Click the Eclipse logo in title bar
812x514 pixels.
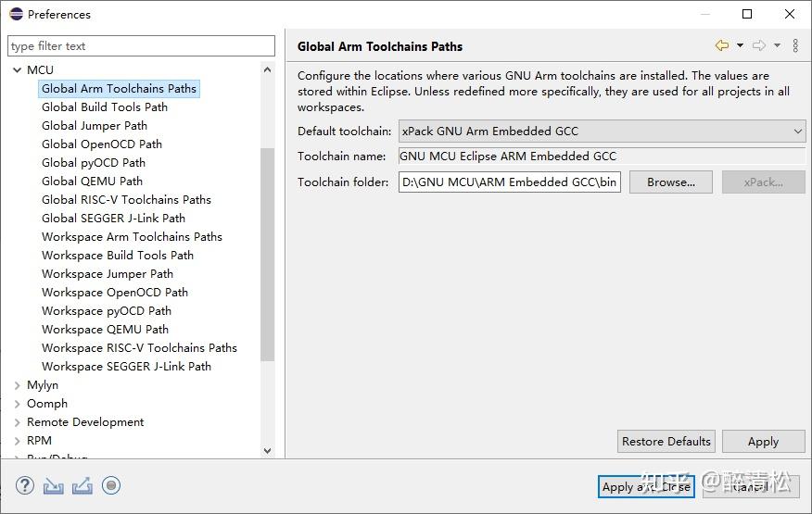pos(16,14)
